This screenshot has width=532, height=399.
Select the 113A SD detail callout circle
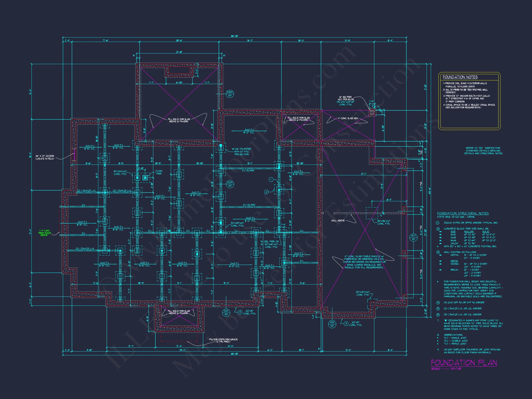(x=332, y=324)
